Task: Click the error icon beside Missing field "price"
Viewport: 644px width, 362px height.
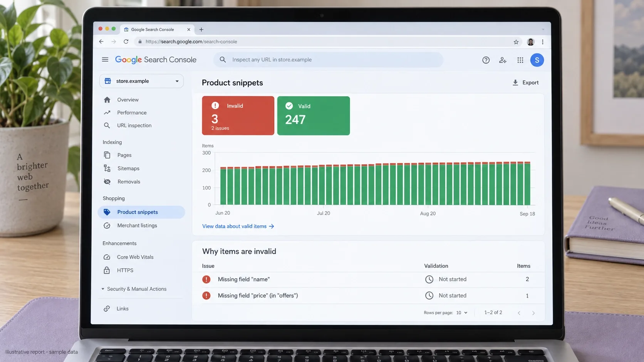Action: (206, 295)
